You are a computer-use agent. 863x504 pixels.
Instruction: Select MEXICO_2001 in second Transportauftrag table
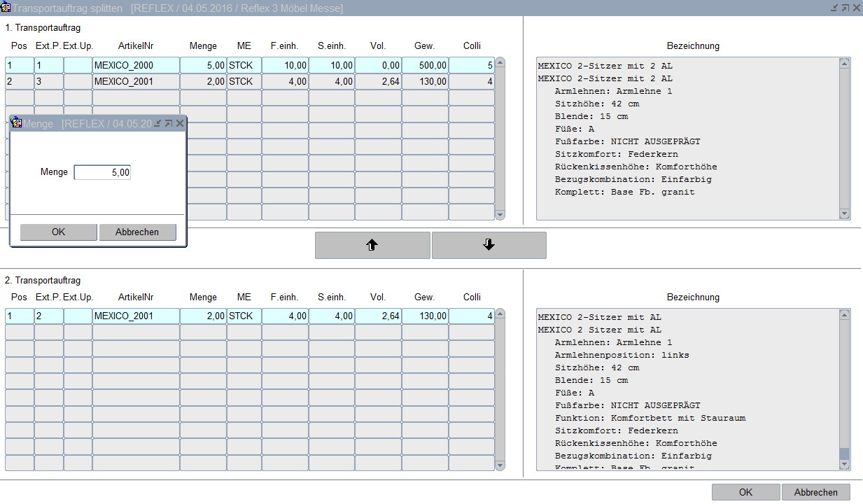pyautogui.click(x=136, y=316)
